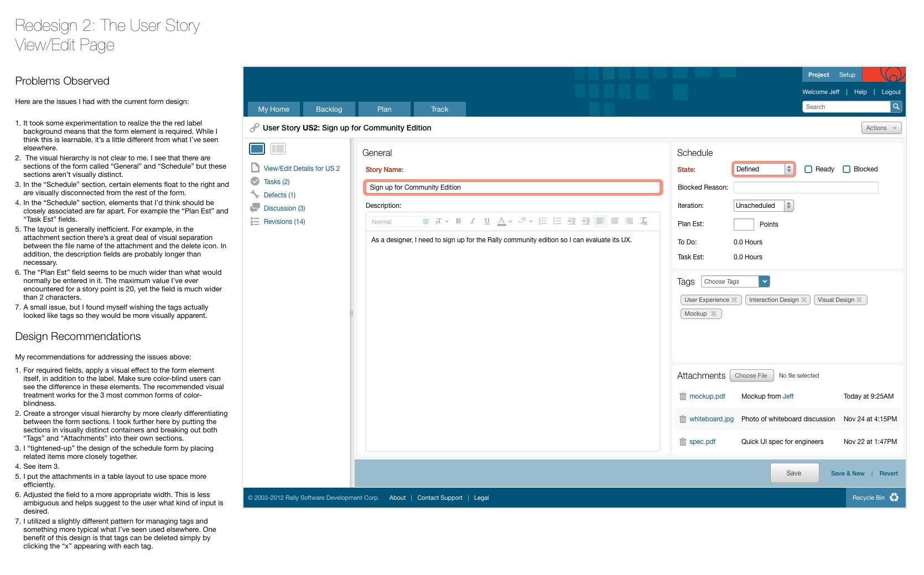Viewport: 924px width, 575px height.
Task: Switch to the Backlog tab
Action: click(329, 109)
